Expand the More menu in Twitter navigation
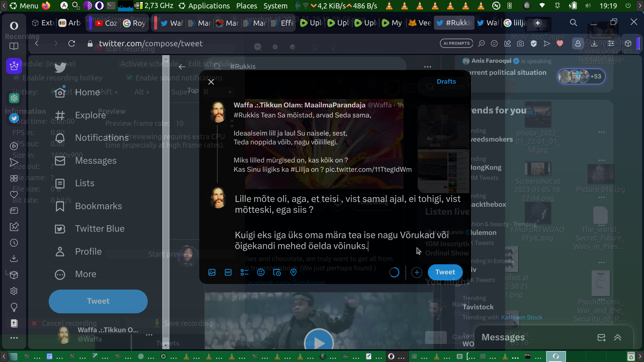The height and width of the screenshot is (362, 644). pos(75,274)
